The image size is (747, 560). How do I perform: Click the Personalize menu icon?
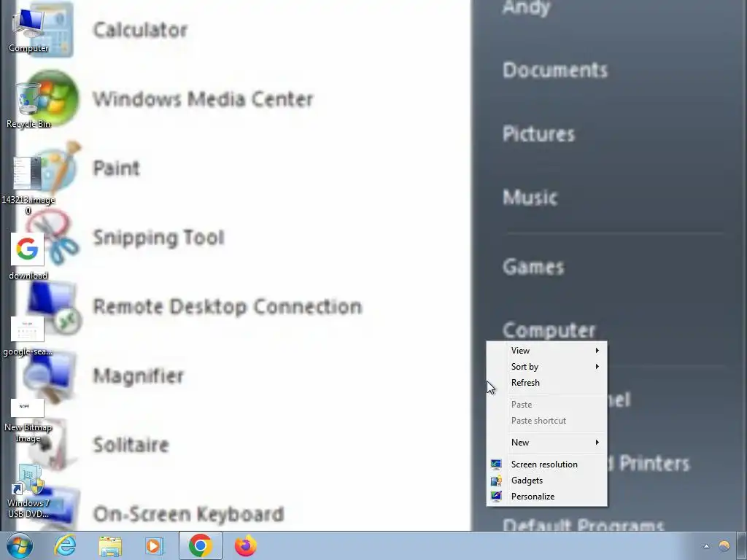pyautogui.click(x=496, y=497)
